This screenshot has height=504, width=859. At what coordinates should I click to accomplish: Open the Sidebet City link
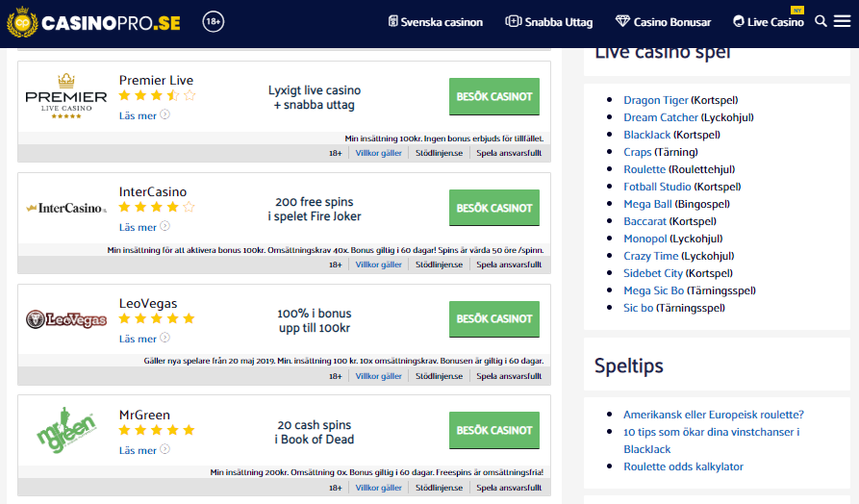tap(653, 273)
